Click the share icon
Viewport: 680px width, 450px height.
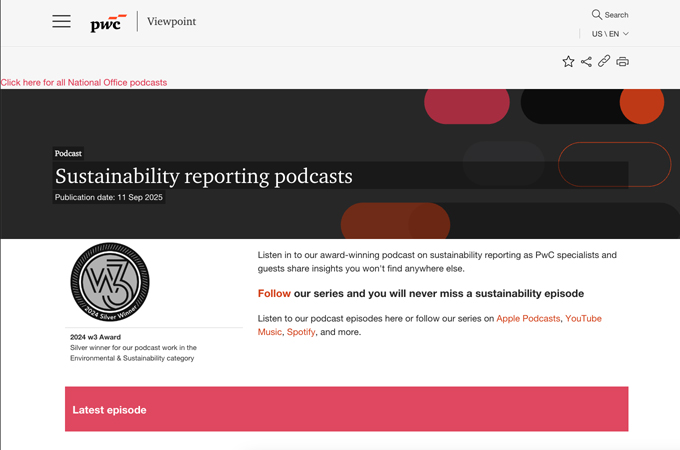(586, 62)
